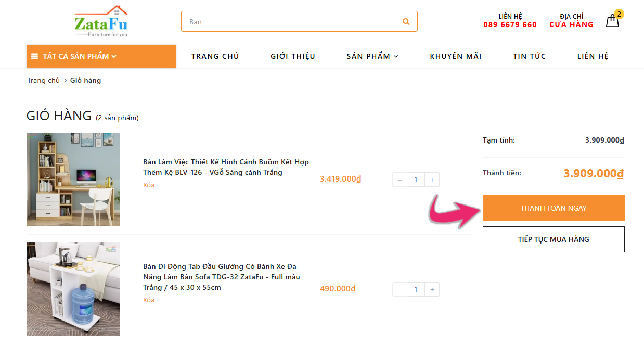The image size is (644, 346).
Task: Decrease quantity of TDG-32 mobile table
Action: [x=400, y=289]
